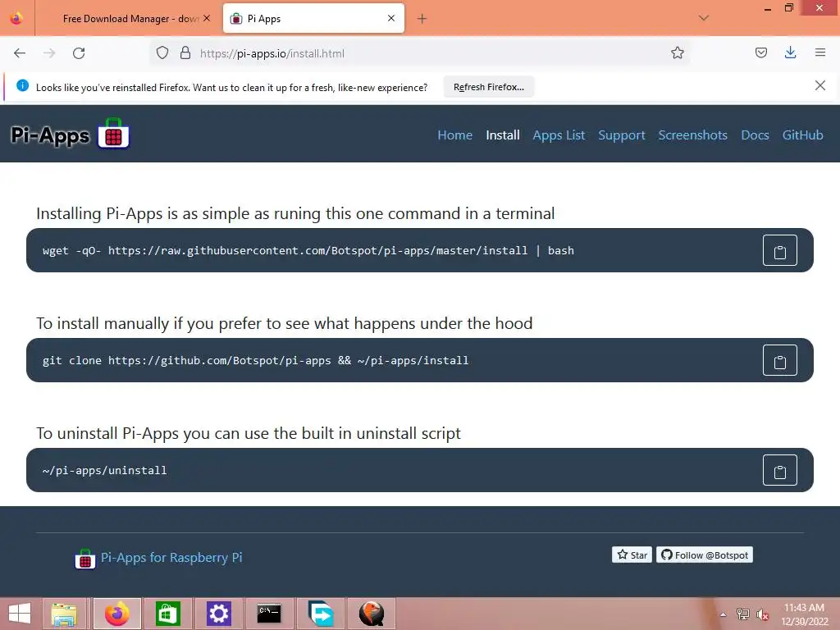840x630 pixels.
Task: Bookmark this page with star icon
Action: tap(677, 52)
